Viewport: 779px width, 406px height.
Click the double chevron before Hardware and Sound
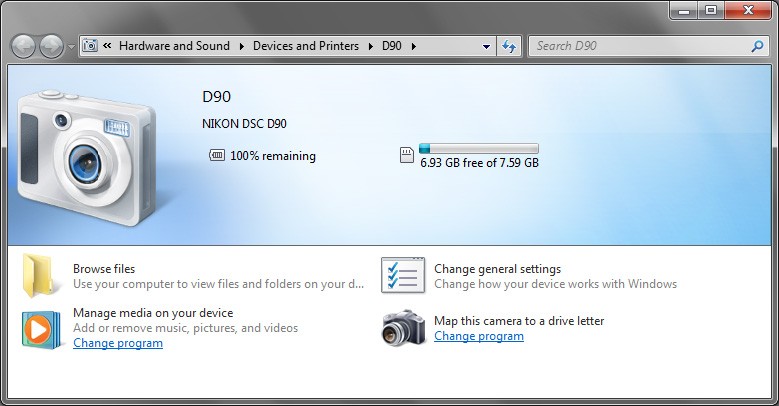click(107, 46)
